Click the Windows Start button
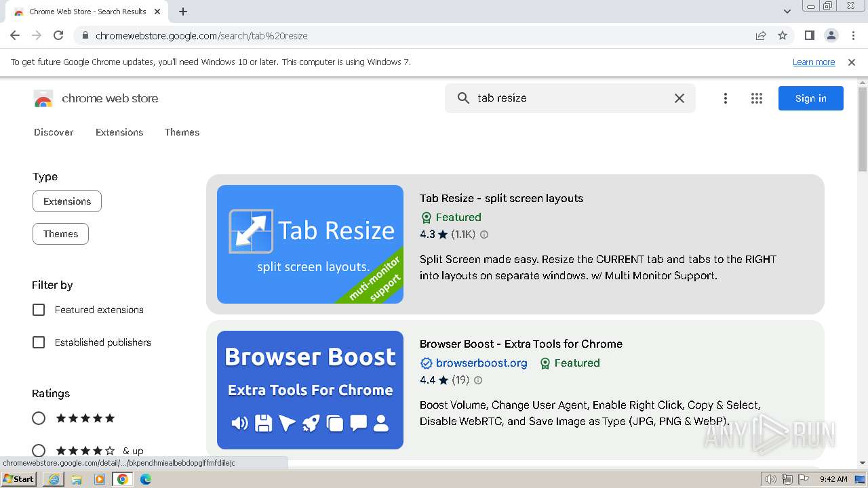Screen dimensions: 868x488 [19, 479]
